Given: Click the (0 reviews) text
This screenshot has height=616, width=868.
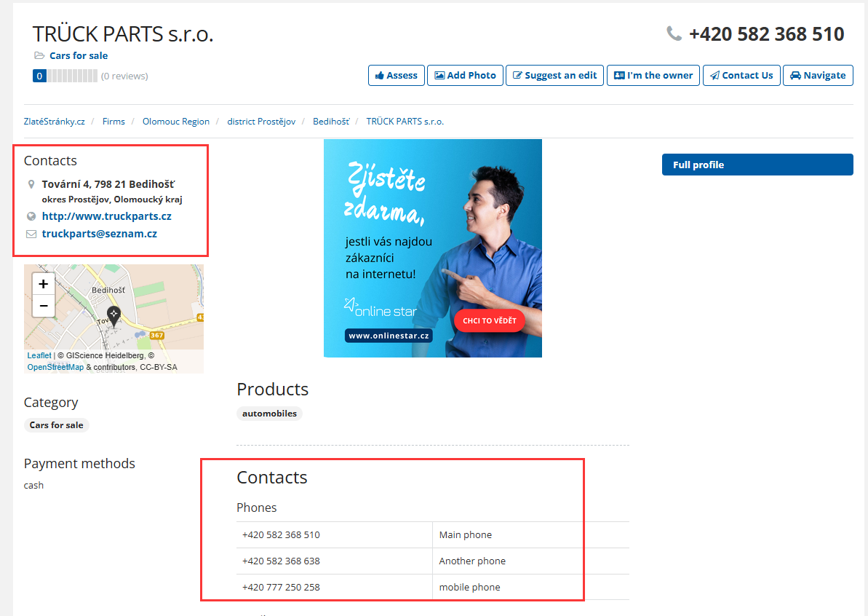Looking at the screenshot, I should pyautogui.click(x=124, y=76).
